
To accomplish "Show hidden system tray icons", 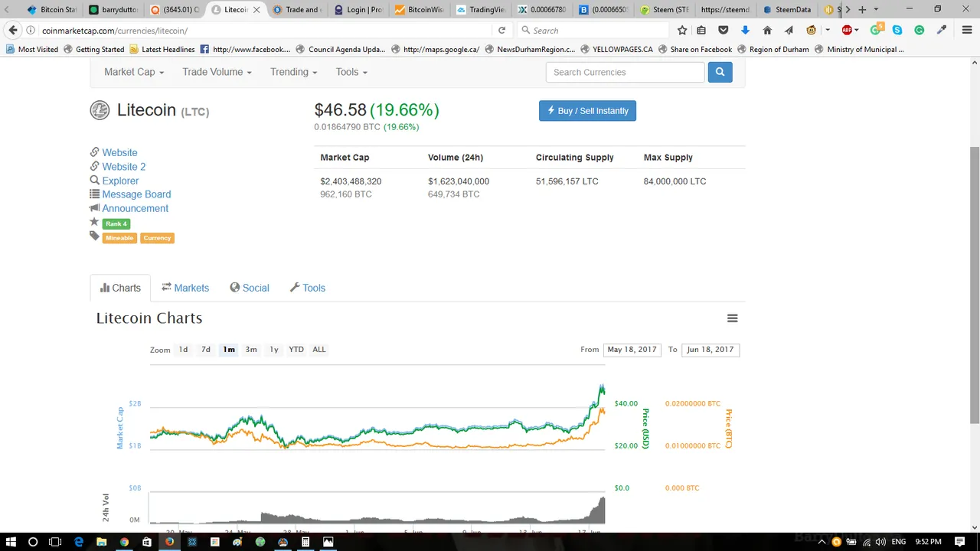I will pos(822,542).
